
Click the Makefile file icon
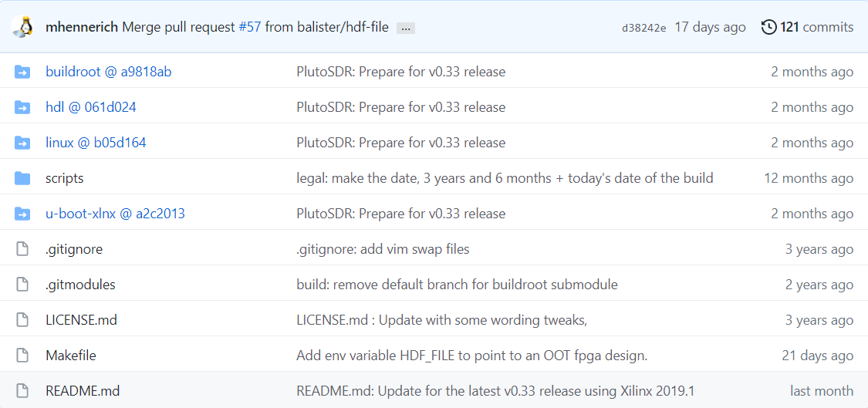(x=22, y=356)
